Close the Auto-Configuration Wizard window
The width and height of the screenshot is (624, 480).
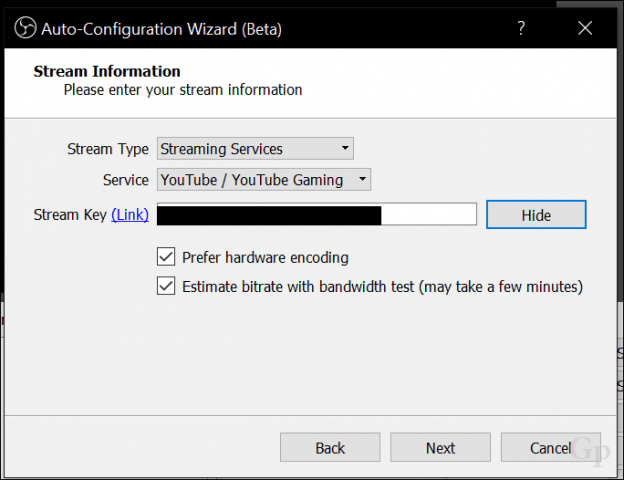tap(585, 28)
